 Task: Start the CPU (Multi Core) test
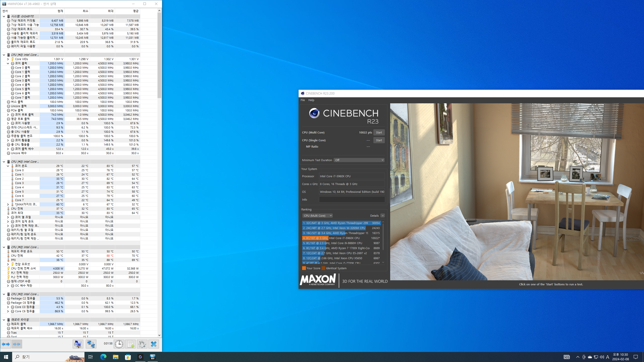coord(379,132)
